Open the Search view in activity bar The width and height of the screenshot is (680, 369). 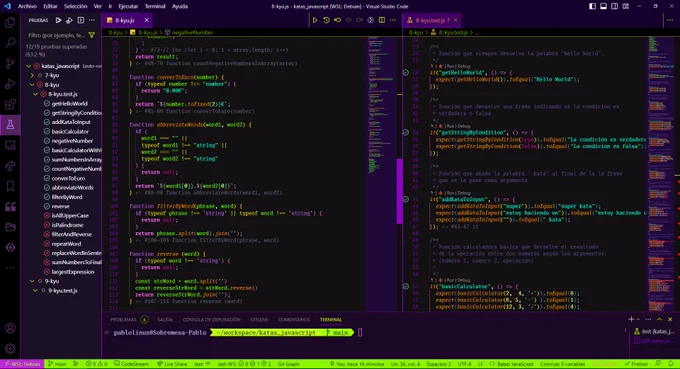[10, 42]
